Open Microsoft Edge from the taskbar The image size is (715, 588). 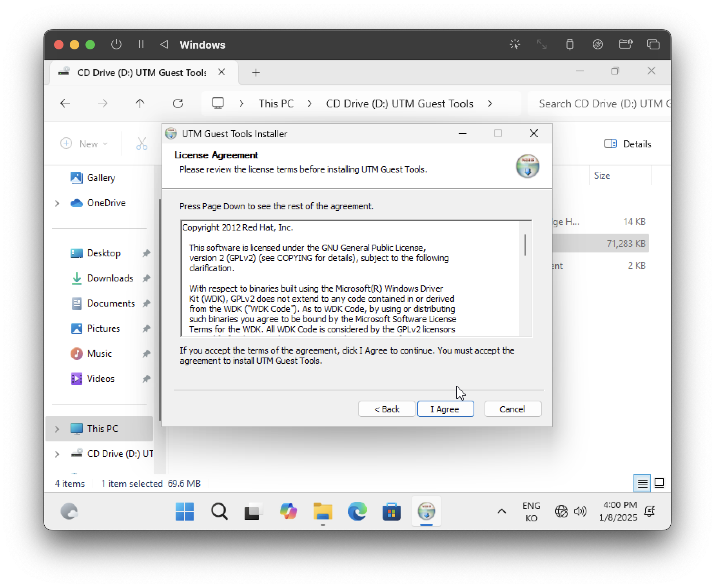click(357, 511)
